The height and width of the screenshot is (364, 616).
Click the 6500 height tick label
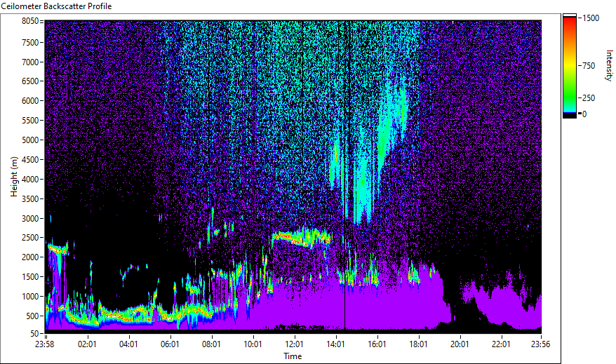tap(30, 81)
